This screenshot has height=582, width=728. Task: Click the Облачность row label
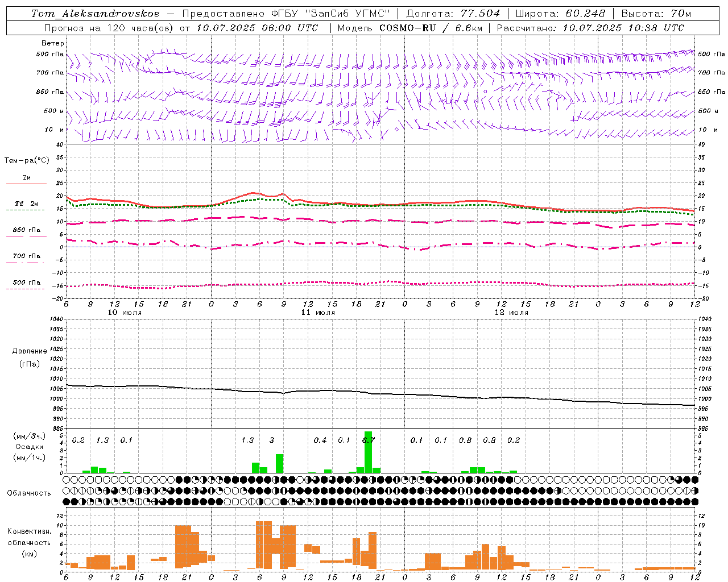click(x=29, y=493)
